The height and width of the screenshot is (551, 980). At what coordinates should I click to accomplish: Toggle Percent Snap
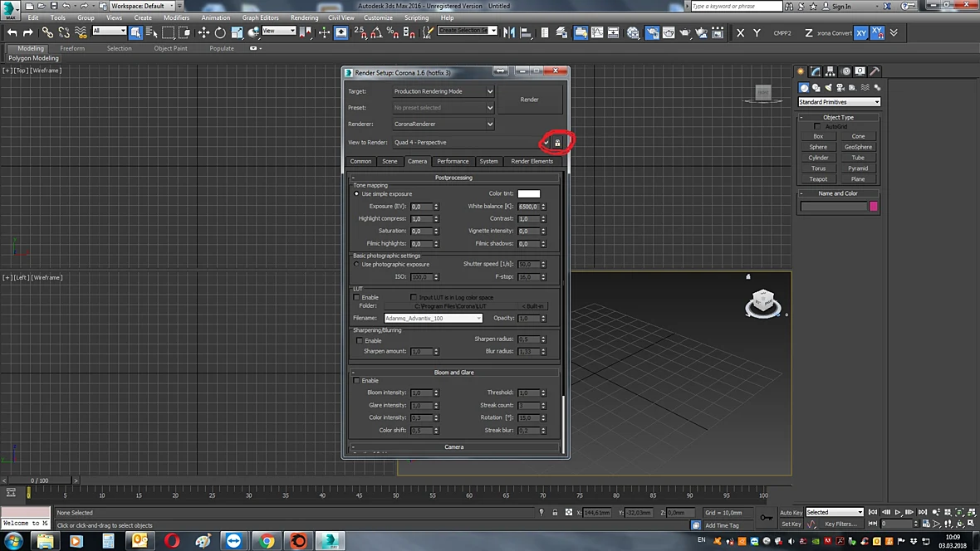coord(393,32)
